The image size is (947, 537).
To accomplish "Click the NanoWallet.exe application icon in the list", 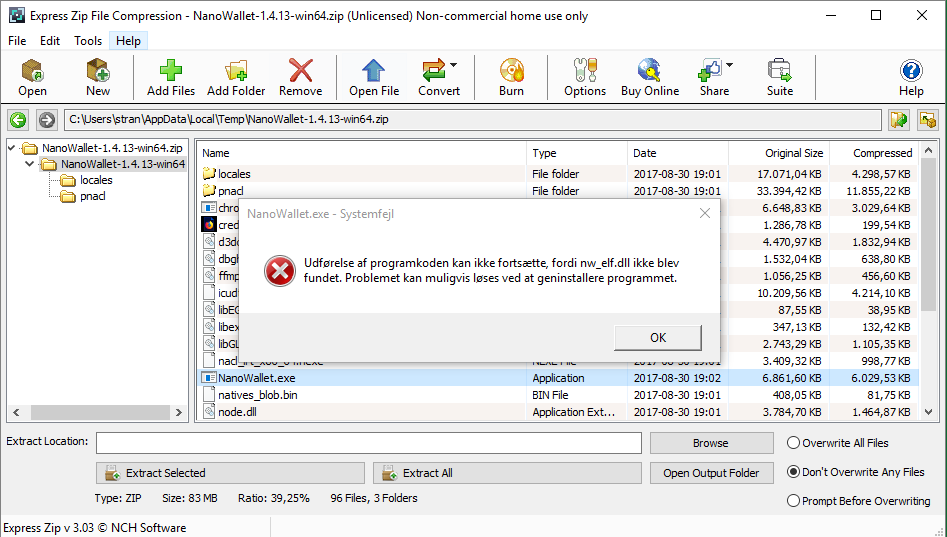I will (x=209, y=378).
